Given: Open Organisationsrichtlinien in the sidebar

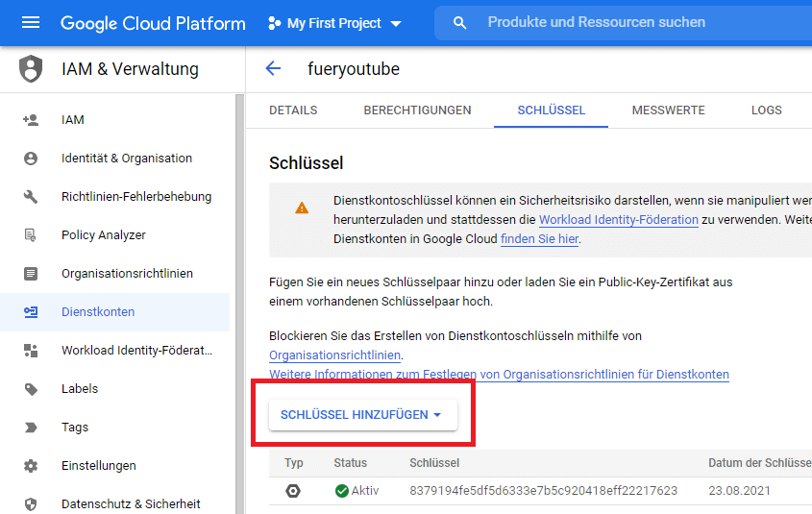Looking at the screenshot, I should coord(114,273).
